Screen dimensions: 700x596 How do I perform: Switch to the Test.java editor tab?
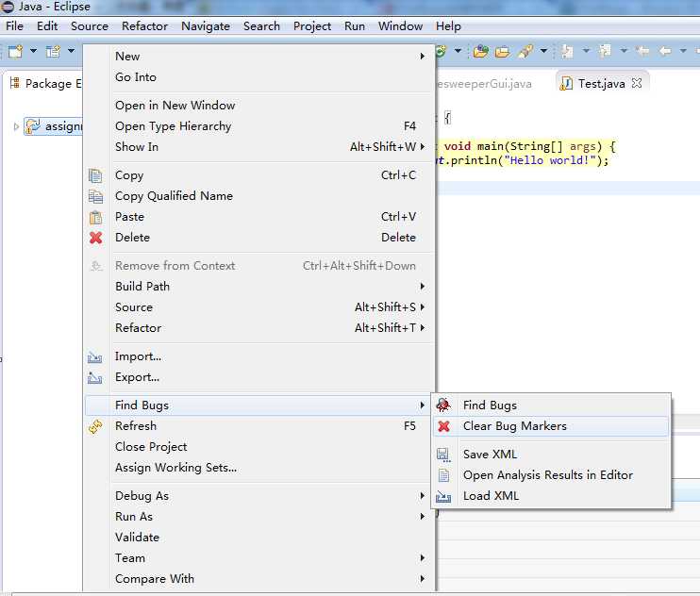tap(601, 84)
